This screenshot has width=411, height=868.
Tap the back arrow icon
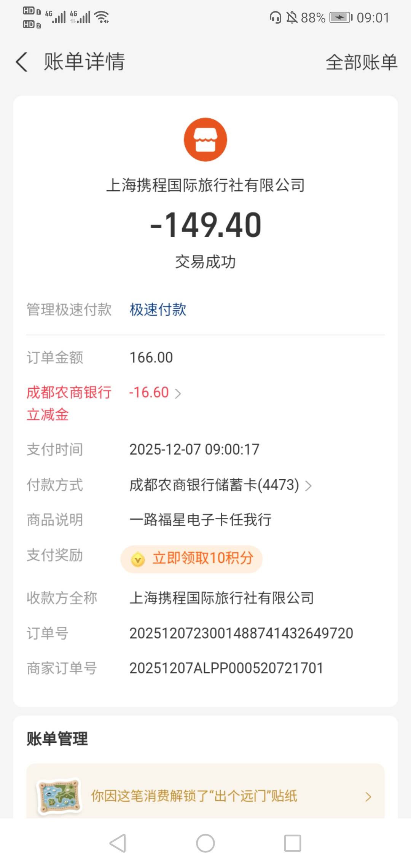tap(22, 62)
